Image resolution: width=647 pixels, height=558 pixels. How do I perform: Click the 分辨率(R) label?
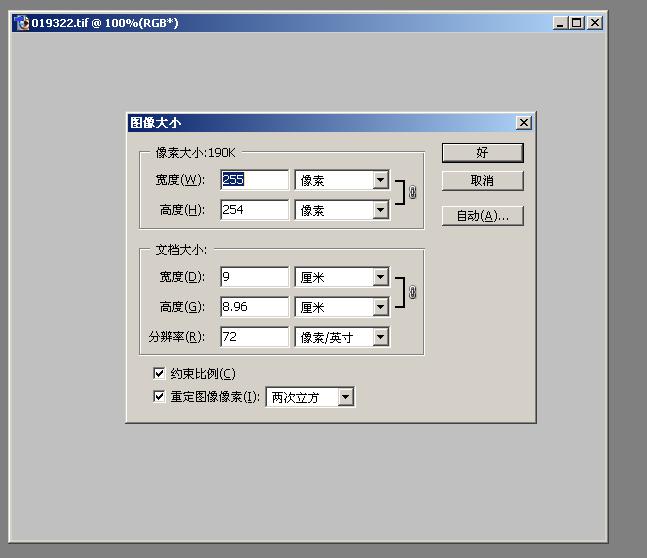coord(177,337)
